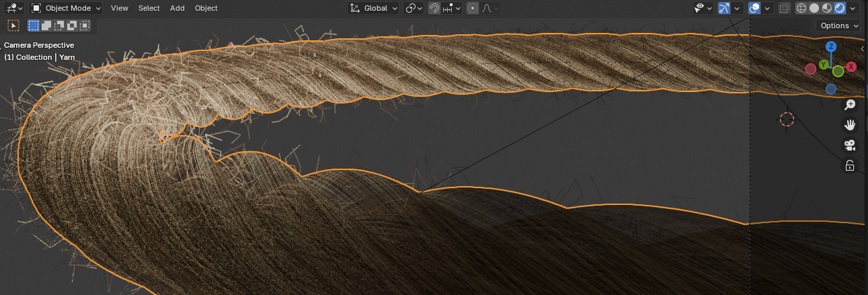Click the negative X axis gizmo circle

(x=811, y=69)
